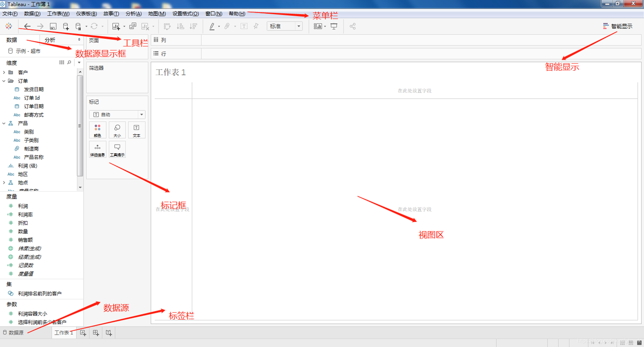Click the redo forward arrow
The image size is (644, 347).
coord(40,26)
